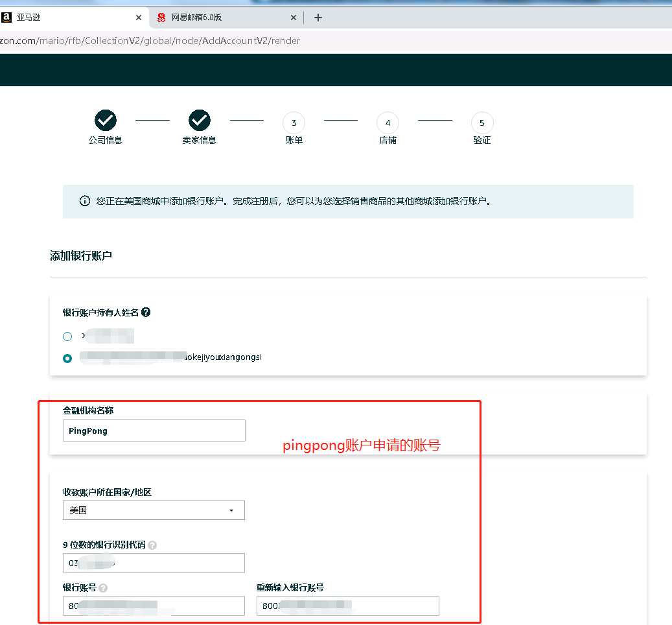Click the 重新输入银行账号 input field

(x=347, y=606)
